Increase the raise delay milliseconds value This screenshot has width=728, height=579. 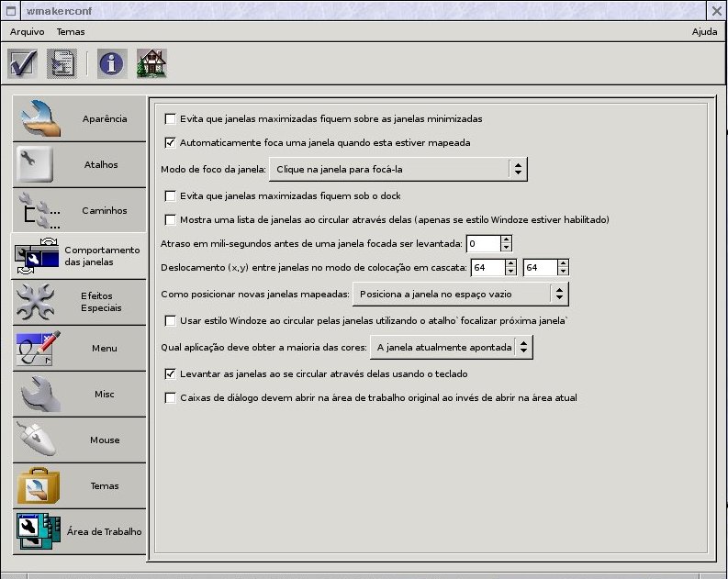click(506, 239)
